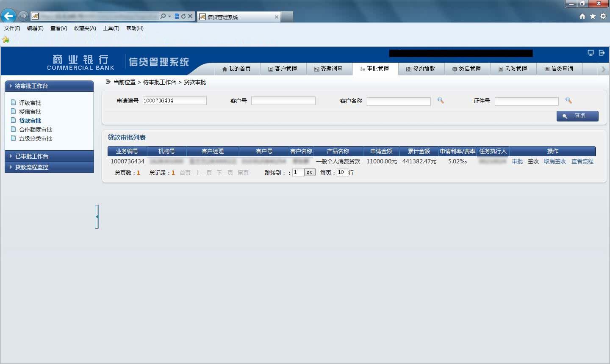
Task: Switch to 我的首页 tab
Action: click(x=236, y=69)
